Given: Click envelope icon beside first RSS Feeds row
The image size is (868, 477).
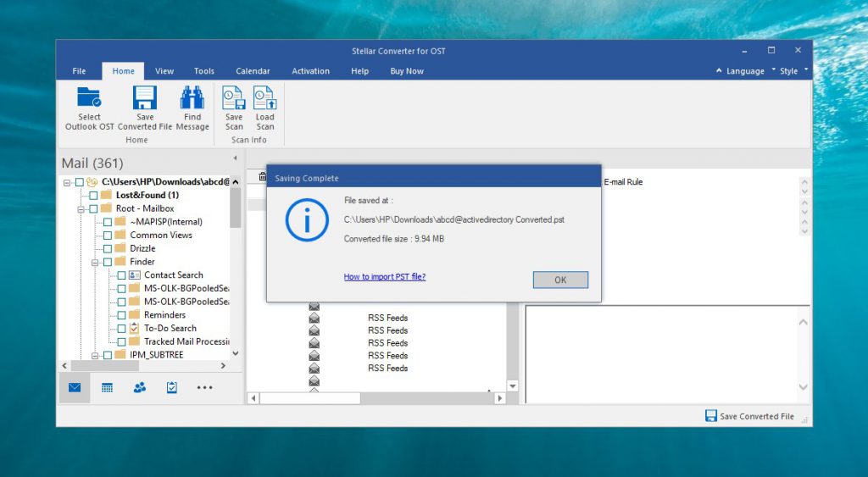Looking at the screenshot, I should [x=314, y=319].
